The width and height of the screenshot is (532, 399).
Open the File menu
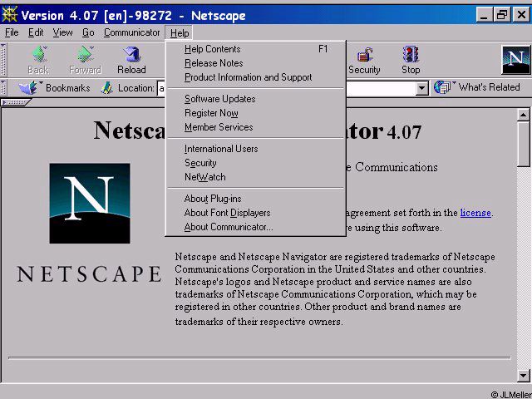click(x=12, y=32)
